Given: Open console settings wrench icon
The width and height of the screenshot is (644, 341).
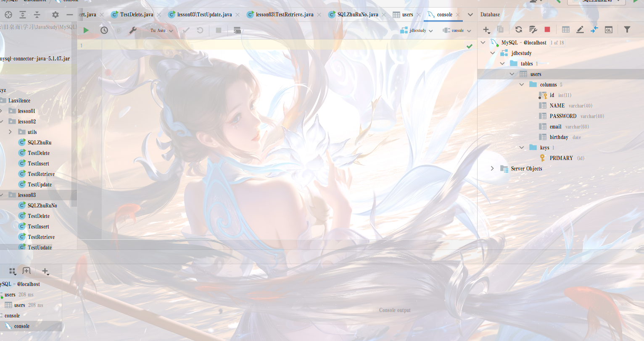Looking at the screenshot, I should pos(133,30).
